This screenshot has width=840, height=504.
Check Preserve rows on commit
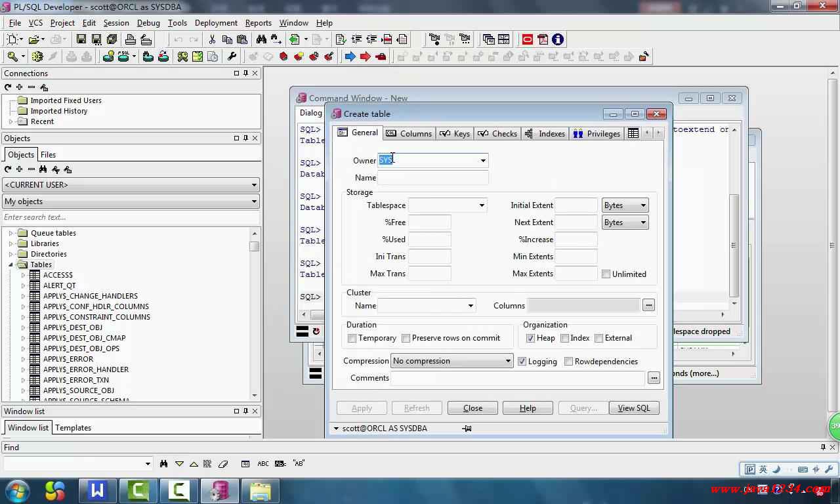[406, 339]
